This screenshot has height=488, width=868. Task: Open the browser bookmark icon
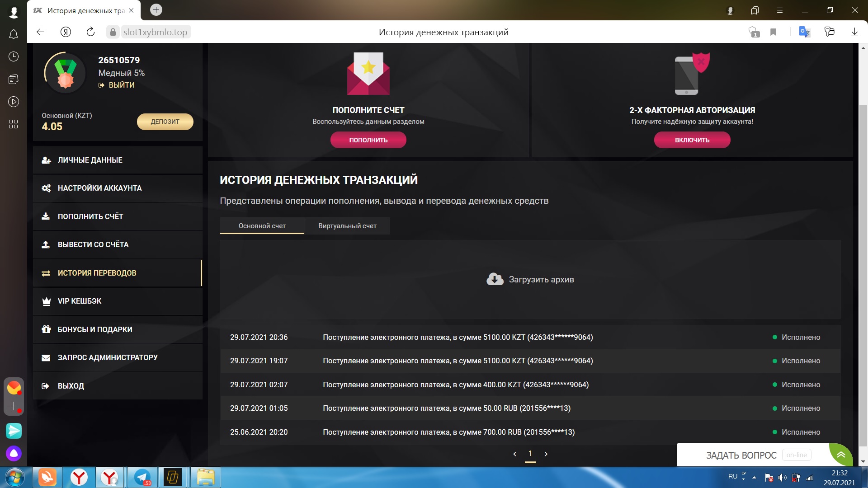pyautogui.click(x=774, y=32)
